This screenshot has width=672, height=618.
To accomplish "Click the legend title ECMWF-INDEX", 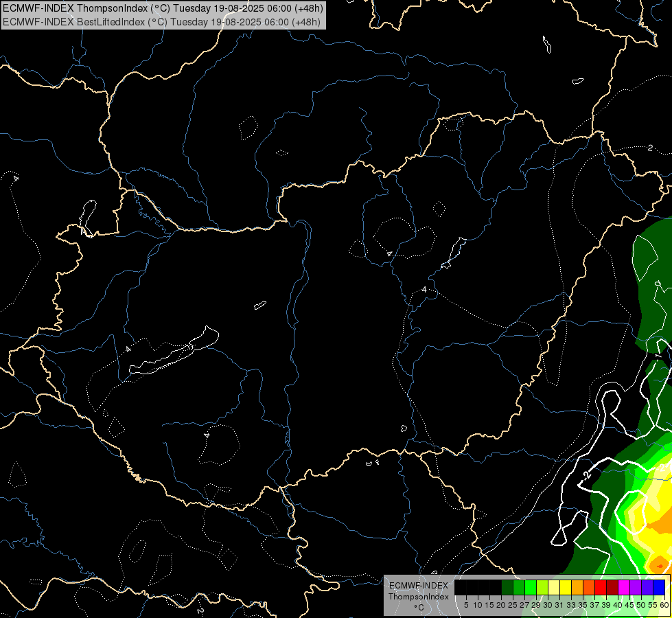I will (x=419, y=586).
